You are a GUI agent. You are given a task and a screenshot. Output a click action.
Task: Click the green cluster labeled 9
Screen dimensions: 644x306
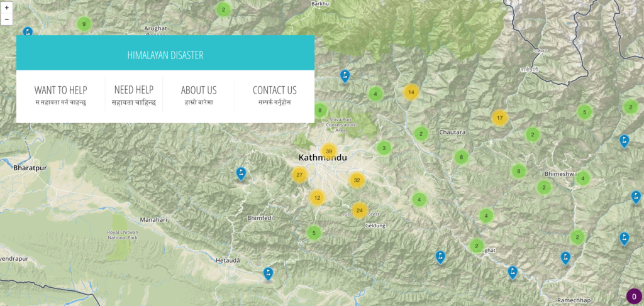(83, 24)
